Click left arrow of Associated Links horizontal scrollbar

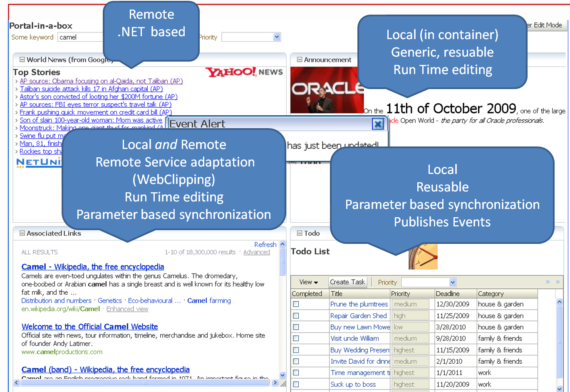tap(17, 382)
